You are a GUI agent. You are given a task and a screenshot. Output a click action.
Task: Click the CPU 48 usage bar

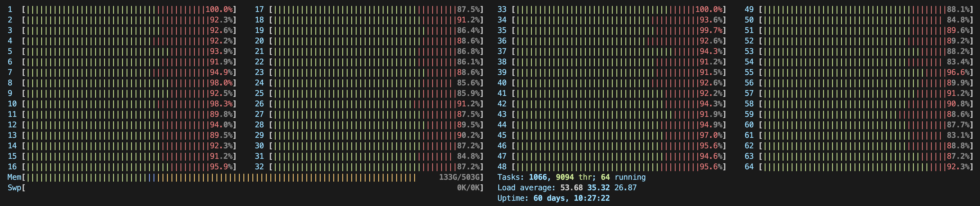point(619,166)
